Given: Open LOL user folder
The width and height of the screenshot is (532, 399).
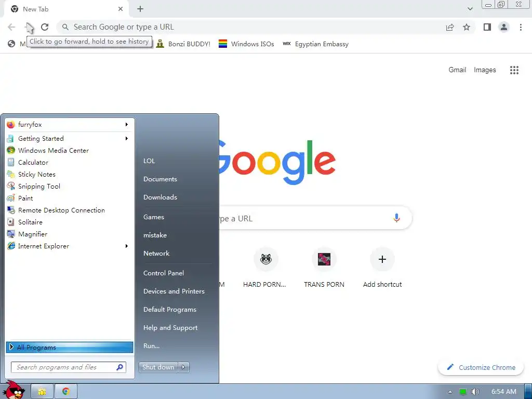Looking at the screenshot, I should click(x=149, y=161).
